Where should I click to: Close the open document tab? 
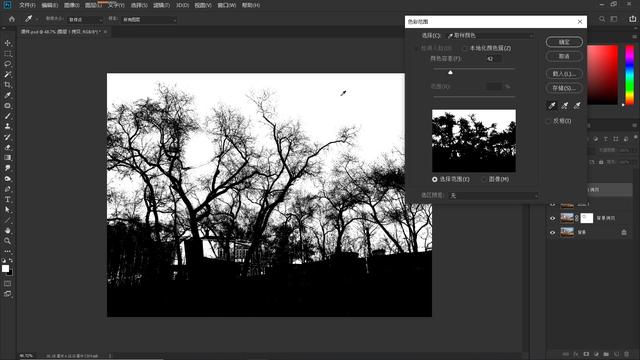tap(105, 31)
